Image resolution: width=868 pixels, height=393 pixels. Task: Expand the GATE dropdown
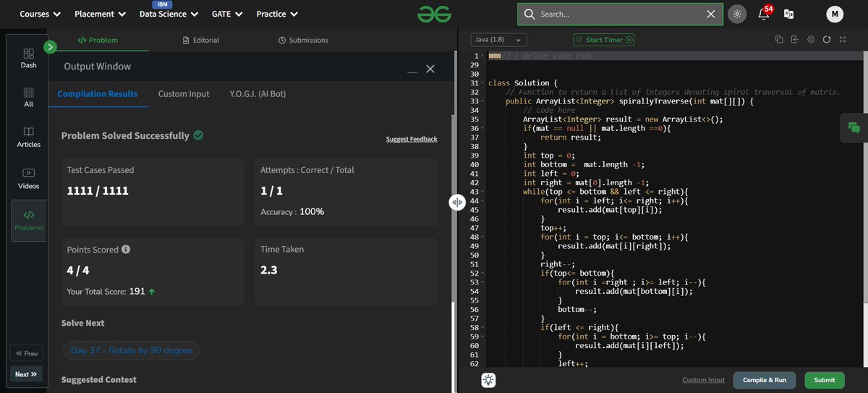(x=226, y=14)
